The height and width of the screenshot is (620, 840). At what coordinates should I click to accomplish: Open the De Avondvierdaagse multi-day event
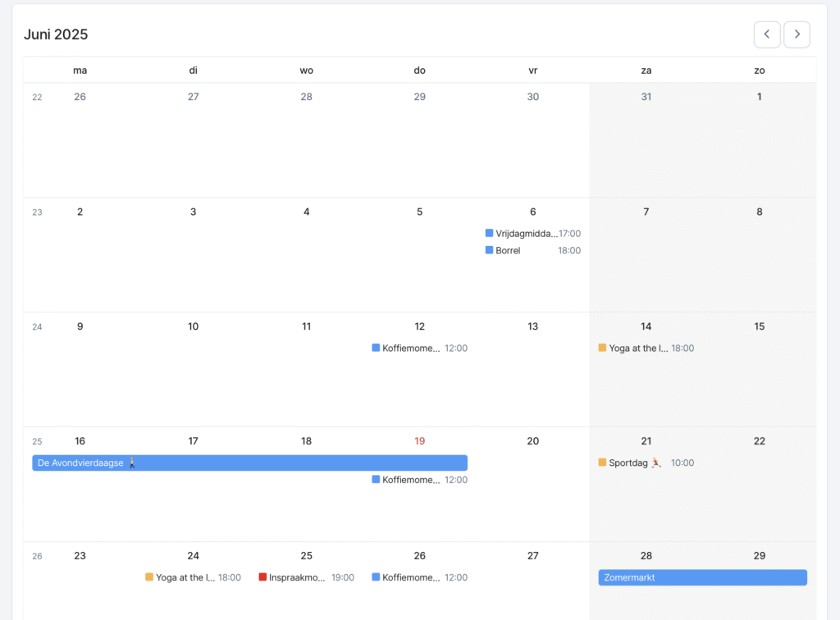tap(249, 463)
